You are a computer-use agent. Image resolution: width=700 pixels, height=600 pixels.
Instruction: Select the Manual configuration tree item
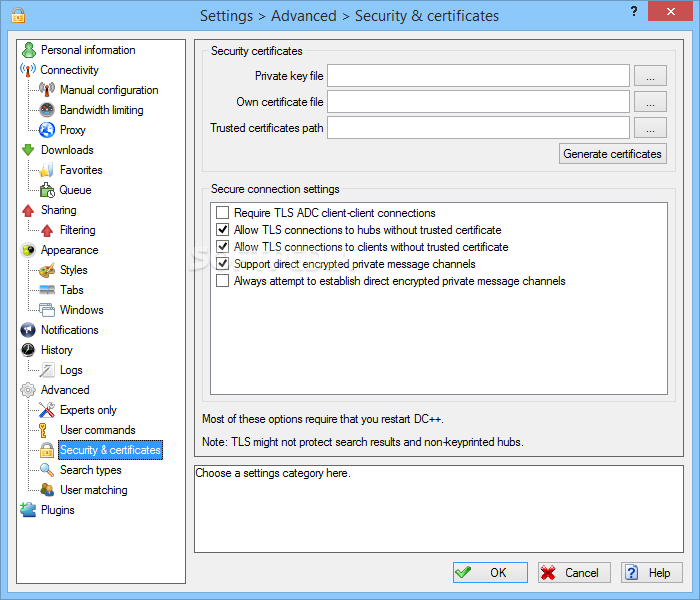click(109, 90)
